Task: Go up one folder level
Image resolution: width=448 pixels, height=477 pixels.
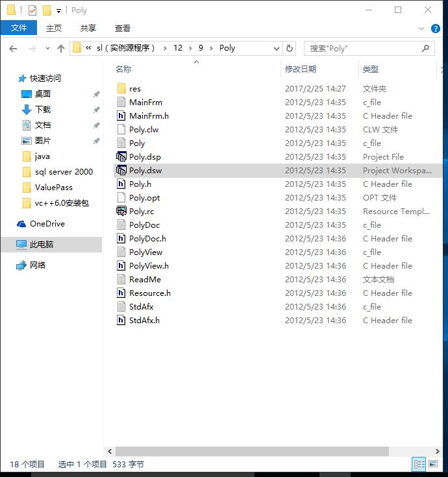Action: coord(61,49)
